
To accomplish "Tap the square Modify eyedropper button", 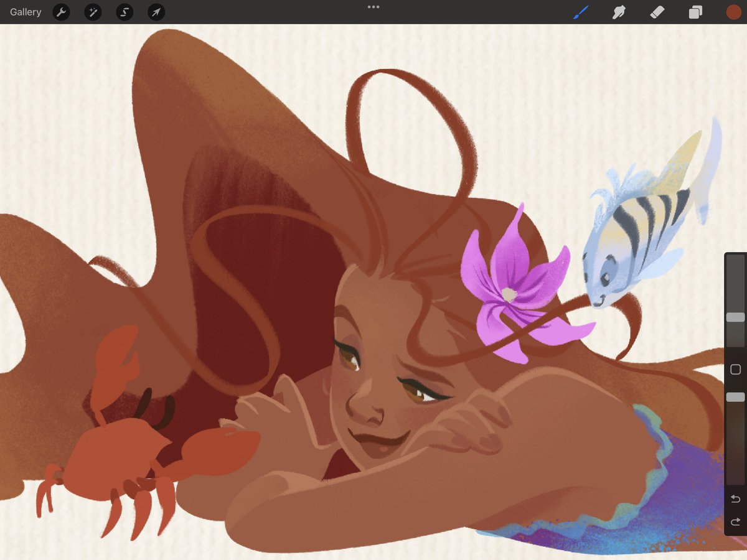I will point(735,370).
